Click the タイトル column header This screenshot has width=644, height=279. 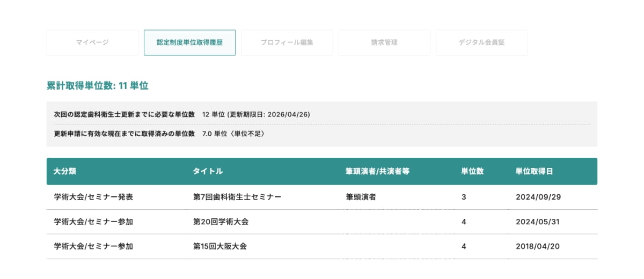(208, 171)
